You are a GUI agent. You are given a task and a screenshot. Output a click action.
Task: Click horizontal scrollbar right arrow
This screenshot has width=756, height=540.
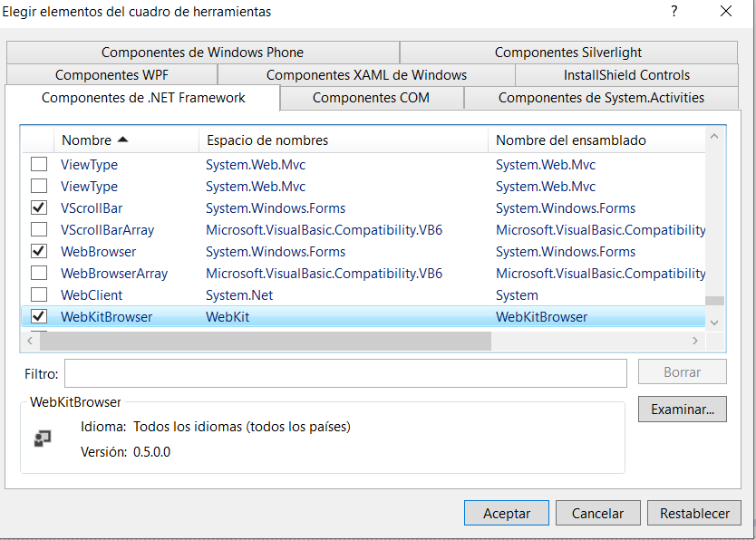694,341
